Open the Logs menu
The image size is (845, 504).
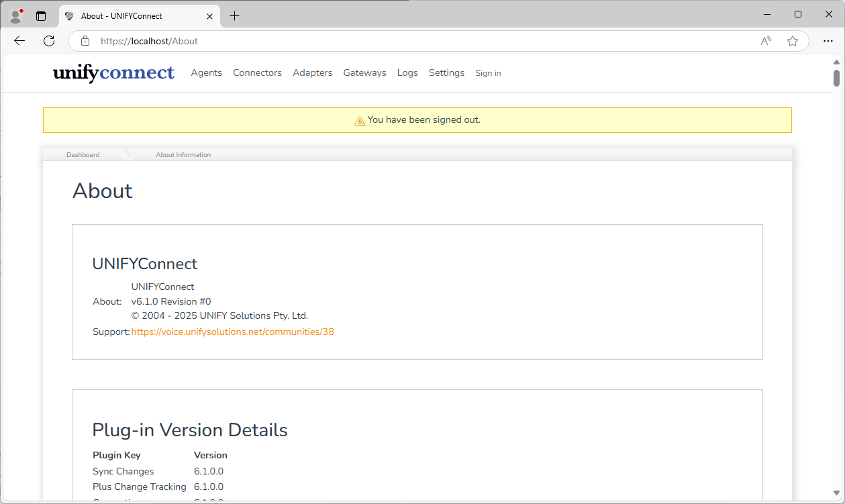(407, 72)
